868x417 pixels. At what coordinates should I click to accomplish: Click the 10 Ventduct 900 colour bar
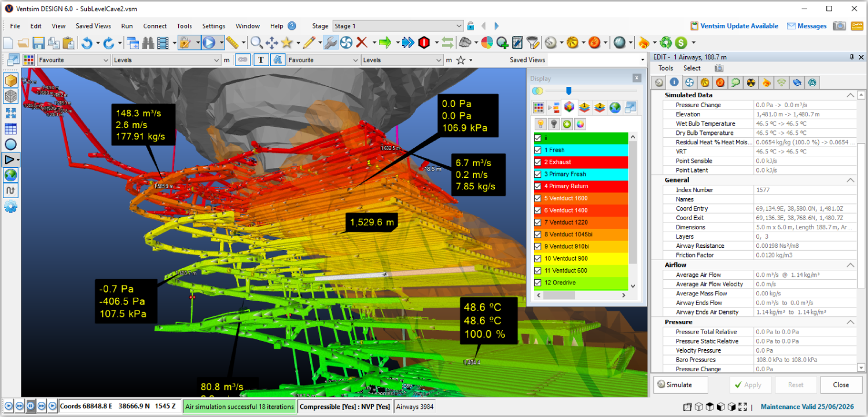(x=580, y=259)
